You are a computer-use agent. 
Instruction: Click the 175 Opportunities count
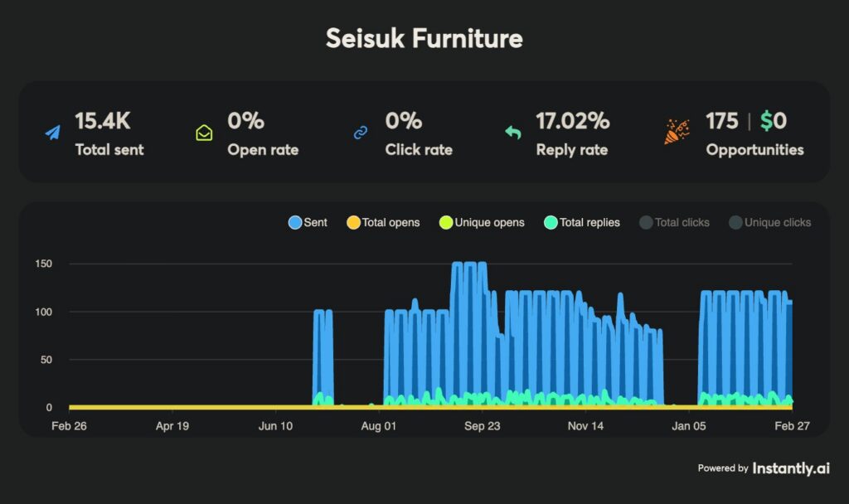click(x=721, y=121)
